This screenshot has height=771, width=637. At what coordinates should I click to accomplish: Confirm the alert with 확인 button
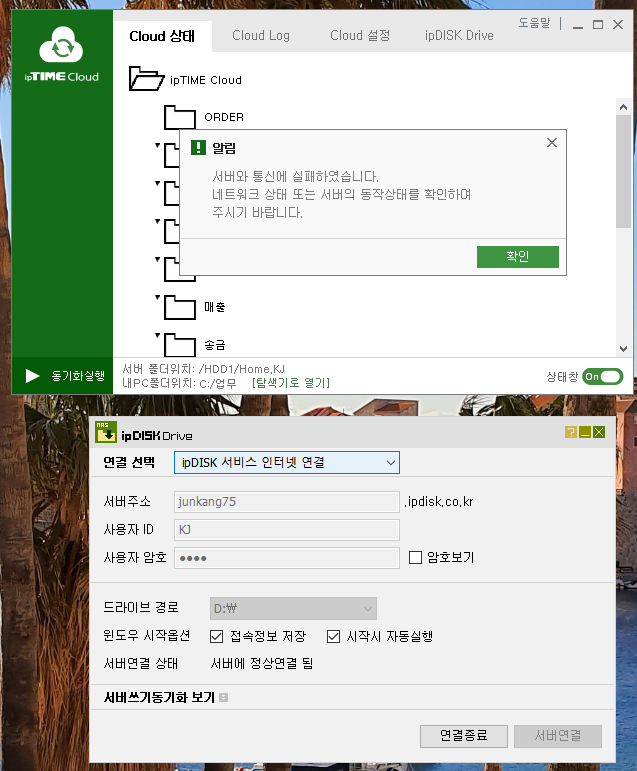pos(517,257)
